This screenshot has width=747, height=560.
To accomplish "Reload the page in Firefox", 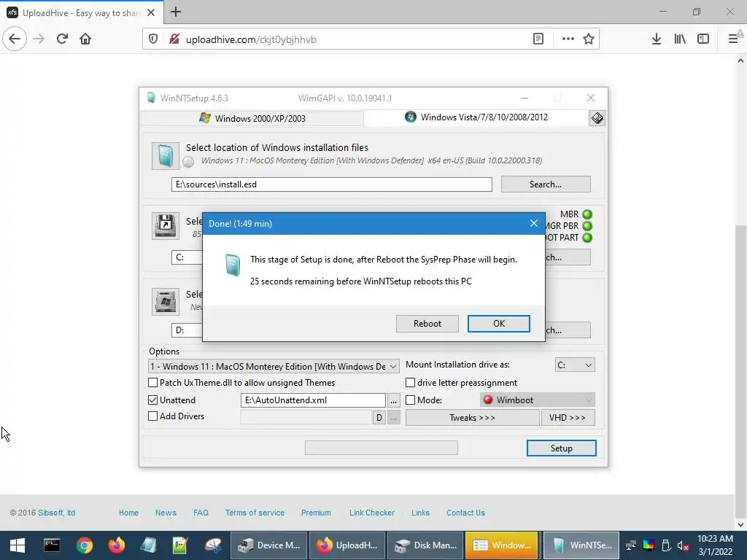I will tap(62, 39).
